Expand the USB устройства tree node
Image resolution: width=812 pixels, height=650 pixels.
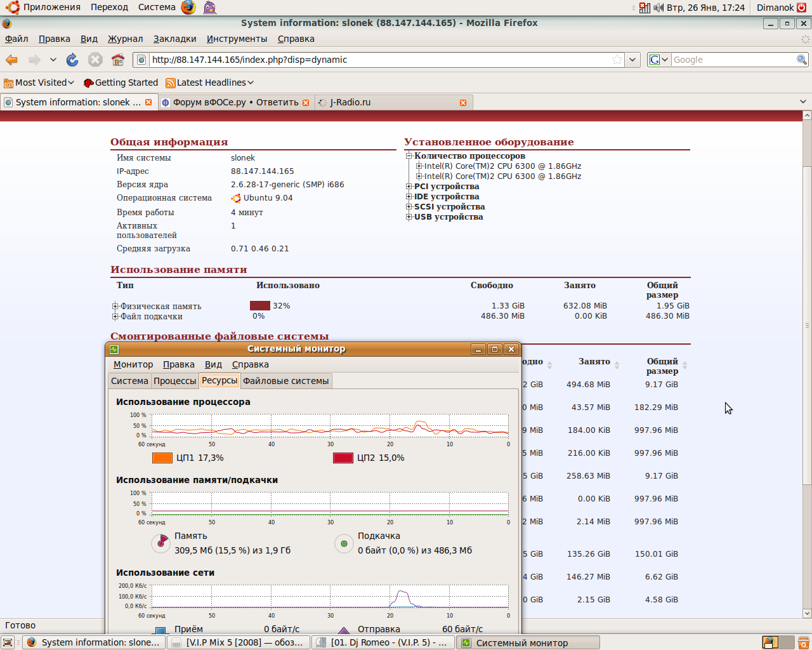coord(409,217)
